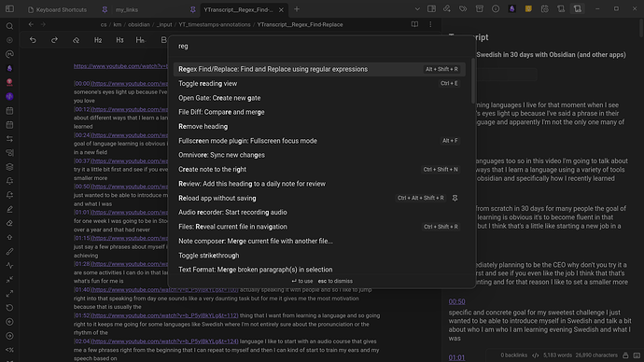The width and height of the screenshot is (644, 362).
Task: Toggle the right sidebar layout icon
Action: pos(431,9)
